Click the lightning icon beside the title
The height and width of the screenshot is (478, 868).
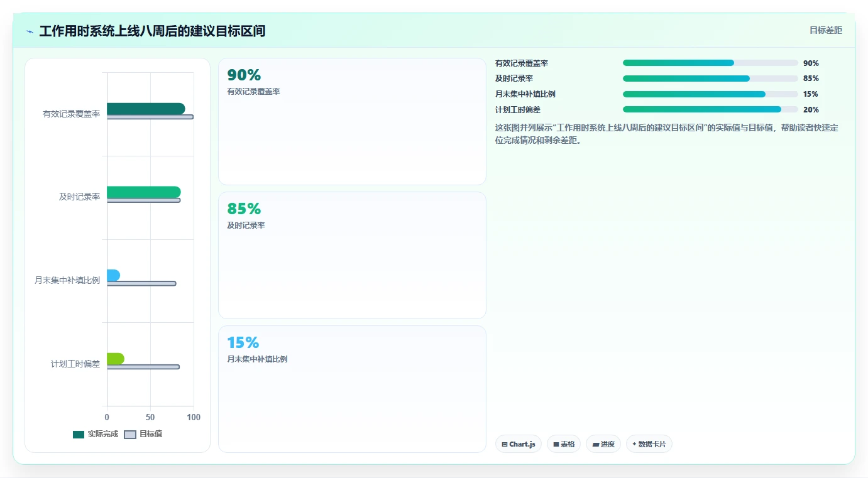[x=30, y=31]
